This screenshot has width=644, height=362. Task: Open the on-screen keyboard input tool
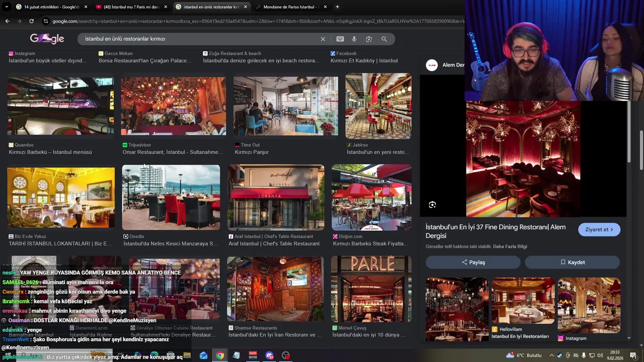pos(340,39)
